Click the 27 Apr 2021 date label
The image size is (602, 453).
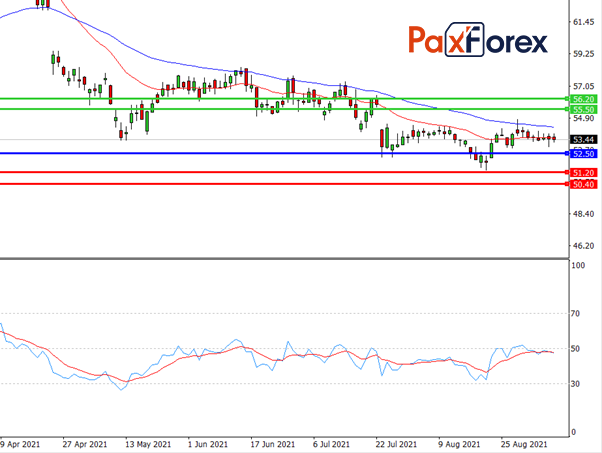(x=85, y=444)
